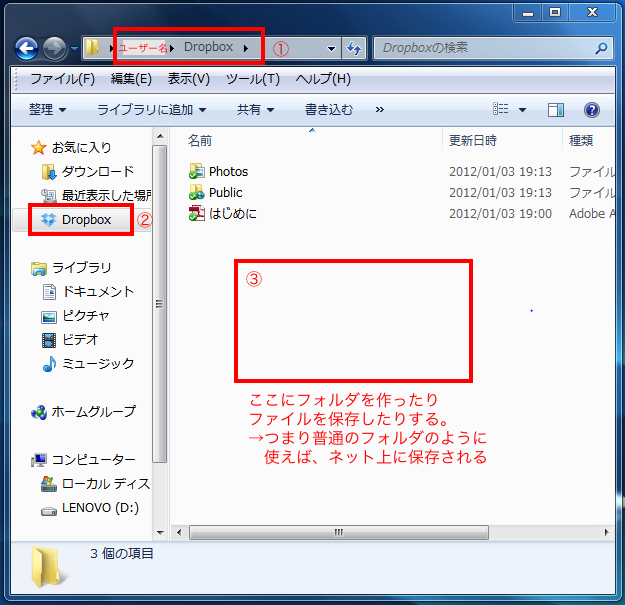
Task: Click the Photos folder icon
Action: point(197,171)
